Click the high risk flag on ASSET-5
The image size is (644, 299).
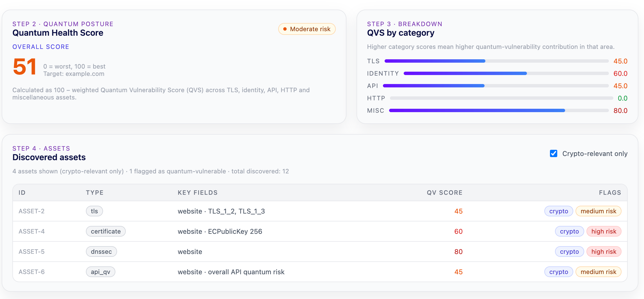tap(604, 251)
